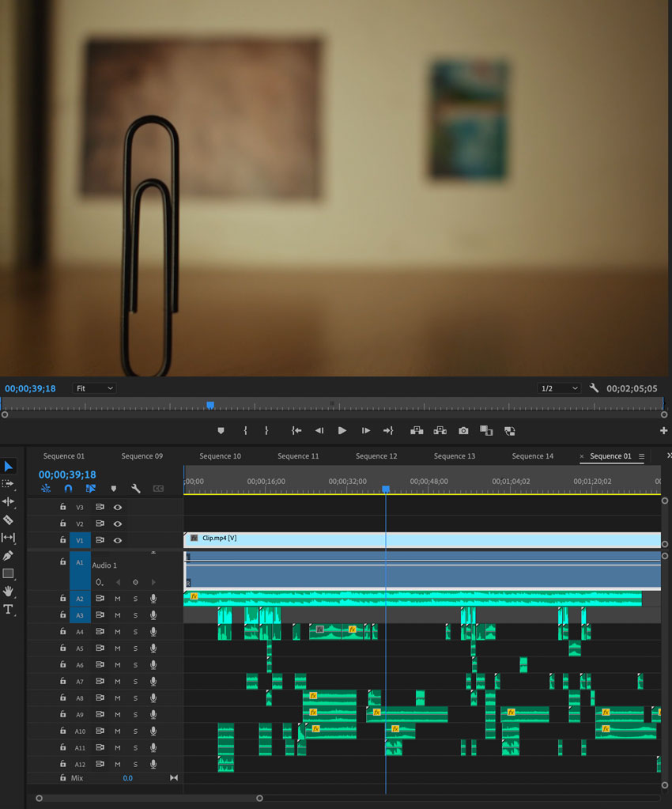Hide the V1 track output eye
This screenshot has height=809, width=672.
coord(118,540)
